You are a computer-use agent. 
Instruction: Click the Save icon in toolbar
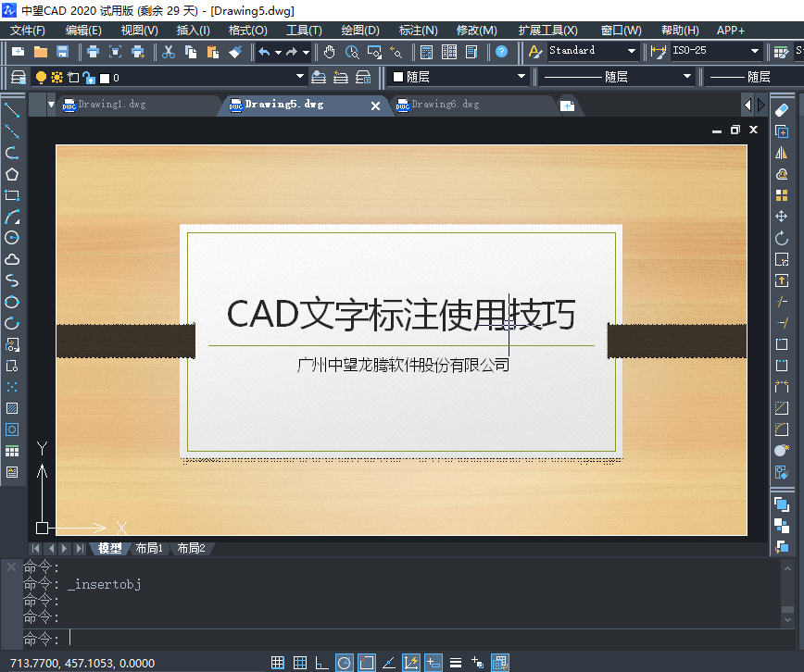point(63,52)
